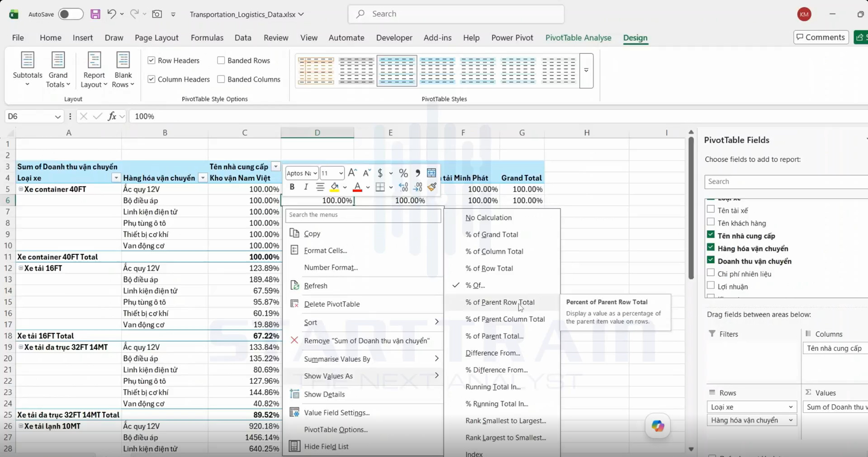This screenshot has width=868, height=457.
Task: Open the Loại xe filter dropdown
Action: [116, 178]
